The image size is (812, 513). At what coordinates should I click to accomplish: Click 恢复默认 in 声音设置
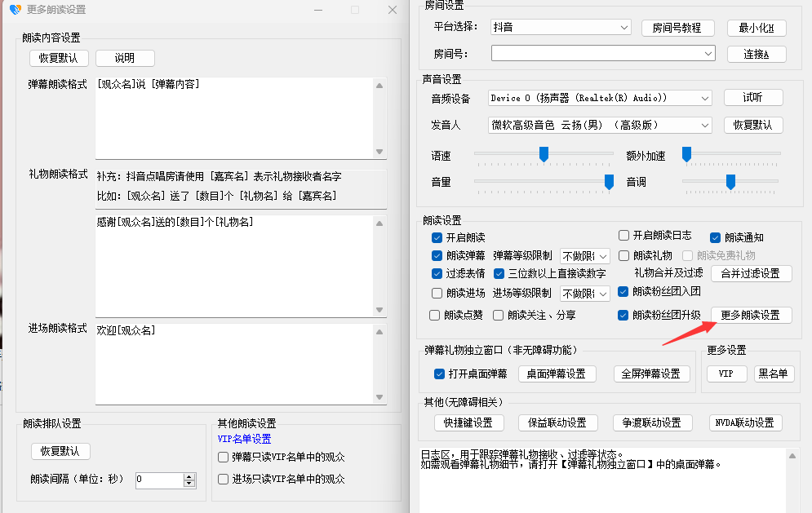pos(753,125)
